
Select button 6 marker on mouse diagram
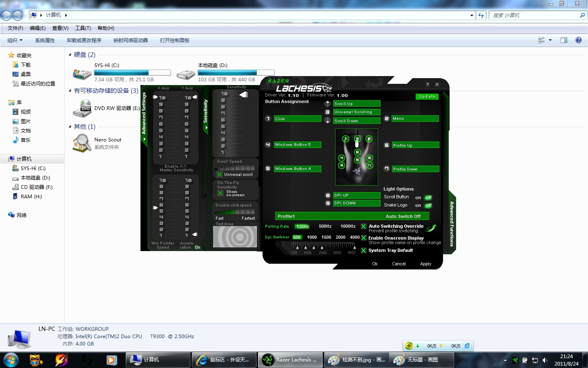point(370,158)
